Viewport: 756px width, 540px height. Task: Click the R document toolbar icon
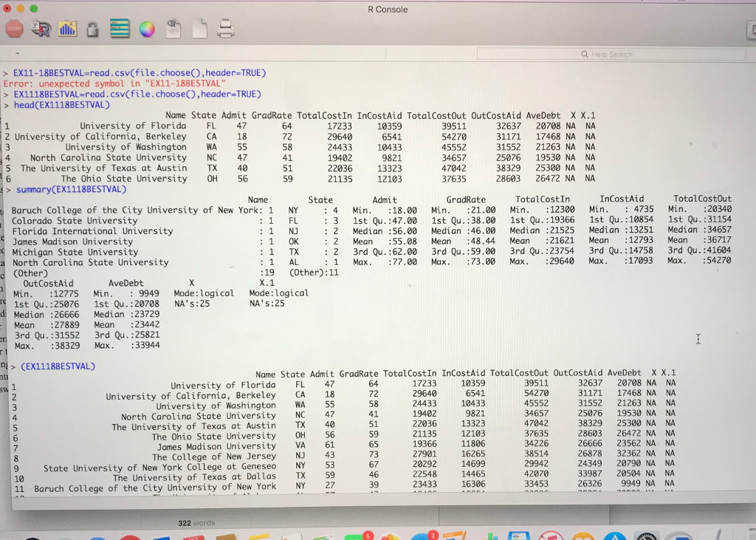[x=173, y=28]
